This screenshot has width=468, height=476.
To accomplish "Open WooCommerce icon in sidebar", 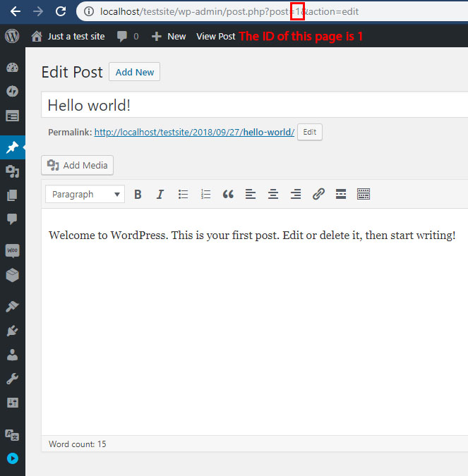I will coord(13,251).
